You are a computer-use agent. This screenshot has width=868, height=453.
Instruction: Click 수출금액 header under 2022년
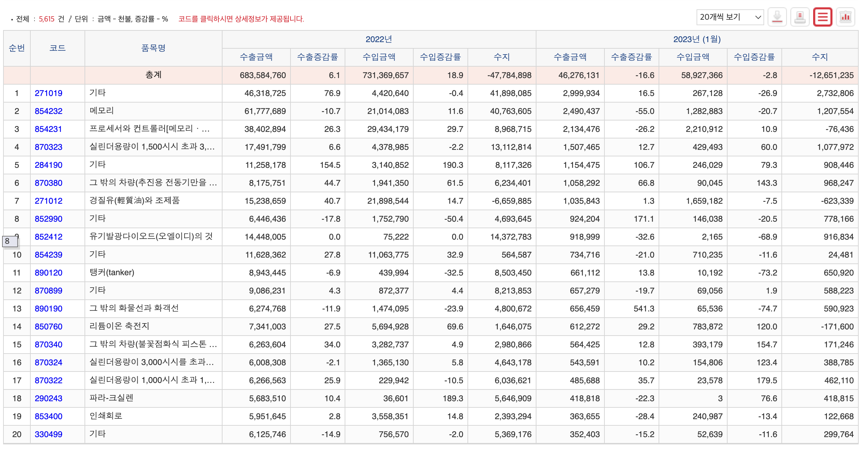(x=256, y=57)
